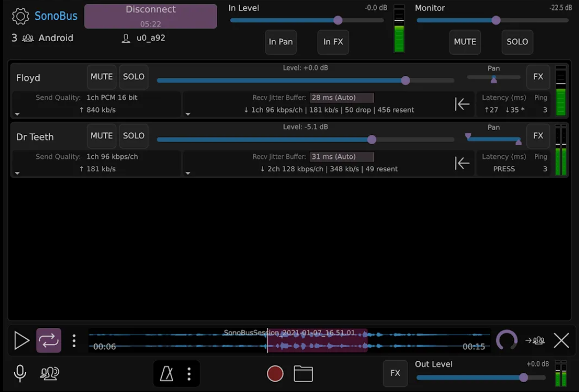Reset Floyd's jitter buffer arrow icon
Screen dimensions: 579x392
point(462,104)
